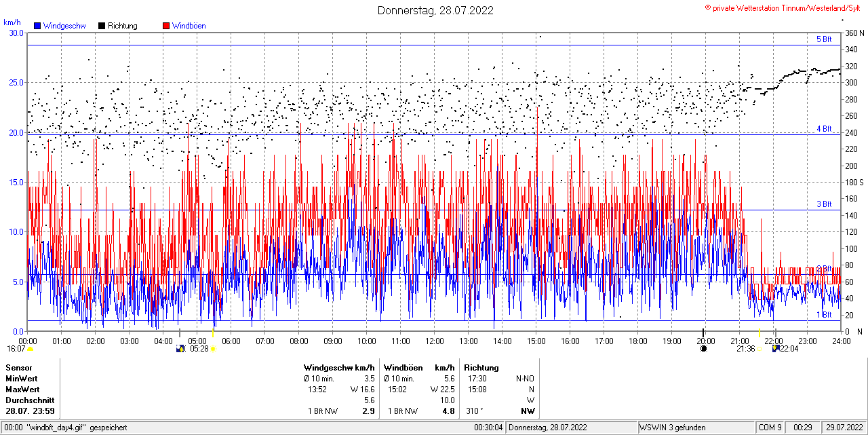Image resolution: width=868 pixels, height=435 pixels.
Task: Click the 180 S direction axis label
Action: point(853,182)
